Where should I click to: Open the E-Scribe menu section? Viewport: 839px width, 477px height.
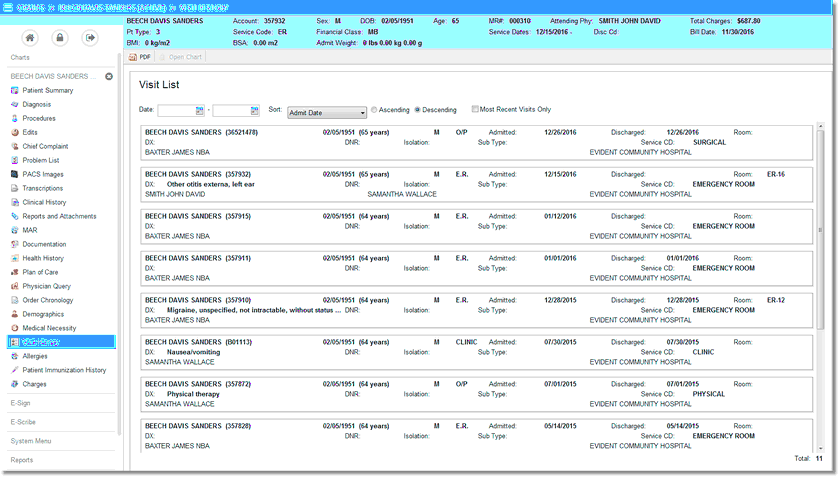23,422
